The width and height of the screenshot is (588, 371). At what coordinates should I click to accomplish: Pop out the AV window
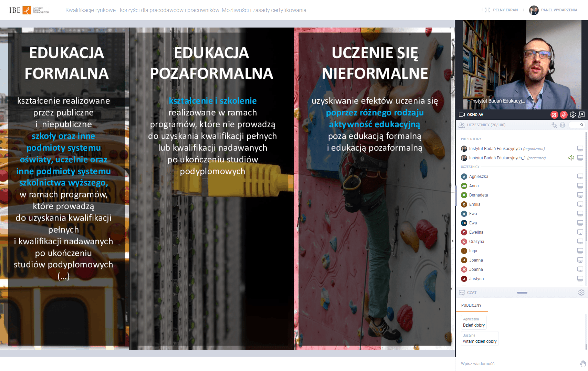coord(581,115)
